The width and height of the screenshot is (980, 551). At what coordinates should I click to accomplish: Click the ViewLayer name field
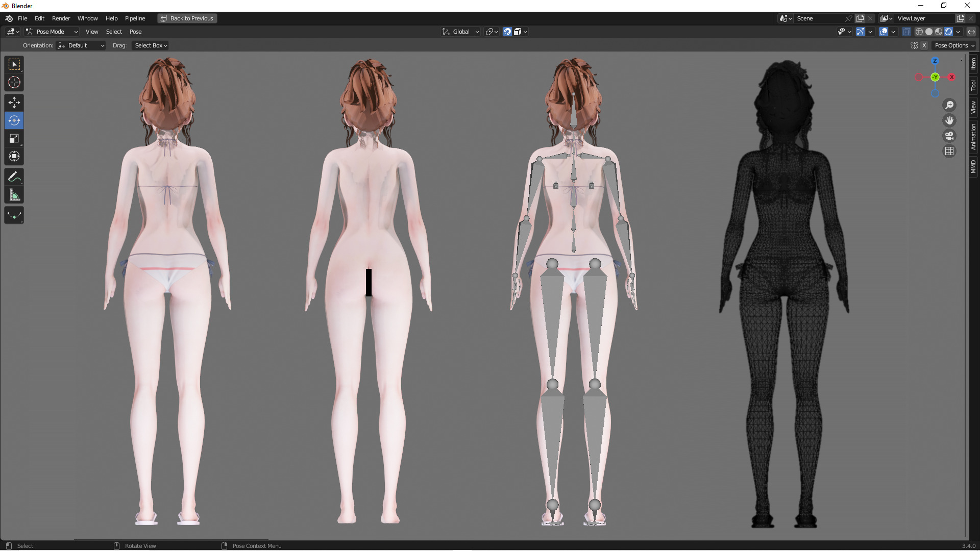point(925,18)
